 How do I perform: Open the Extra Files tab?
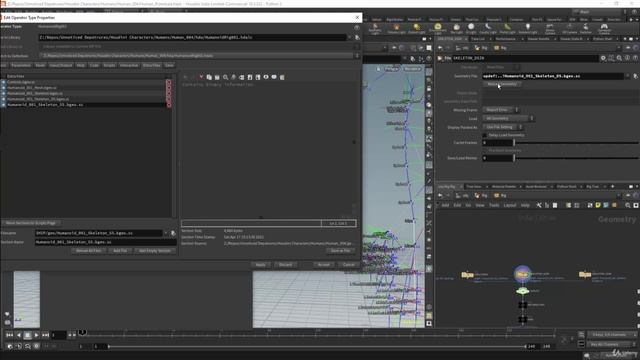[x=151, y=65]
